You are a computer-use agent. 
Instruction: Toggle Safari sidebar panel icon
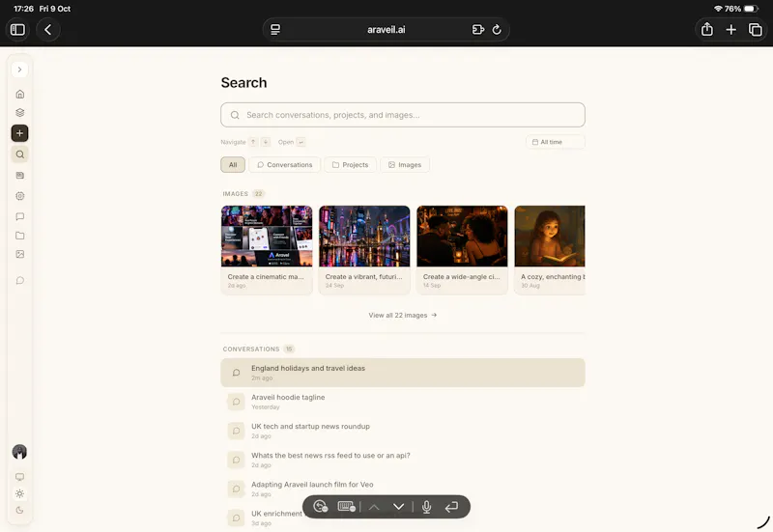pyautogui.click(x=17, y=30)
